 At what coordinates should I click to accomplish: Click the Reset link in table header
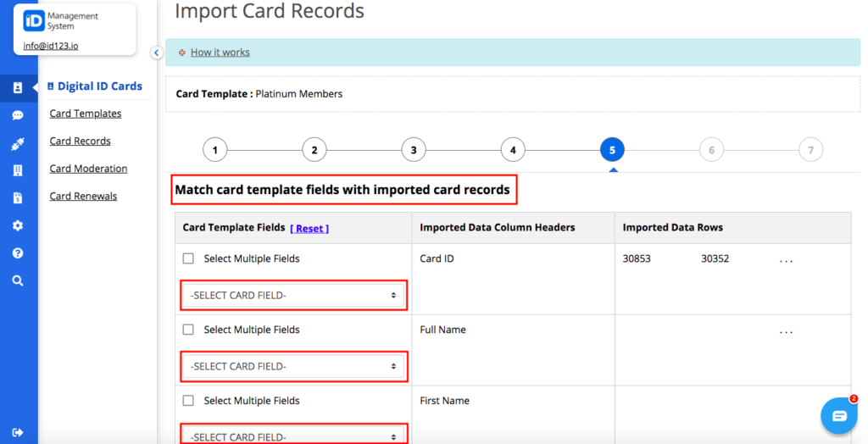coord(309,229)
